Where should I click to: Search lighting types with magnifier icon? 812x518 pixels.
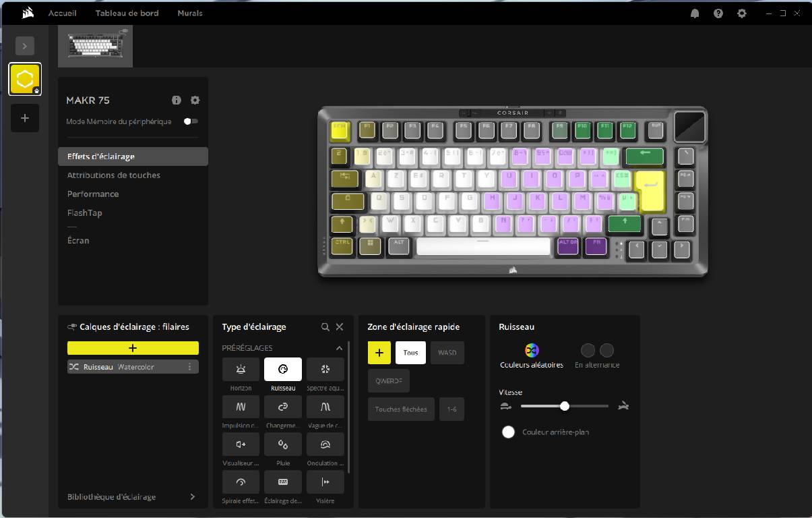point(325,326)
